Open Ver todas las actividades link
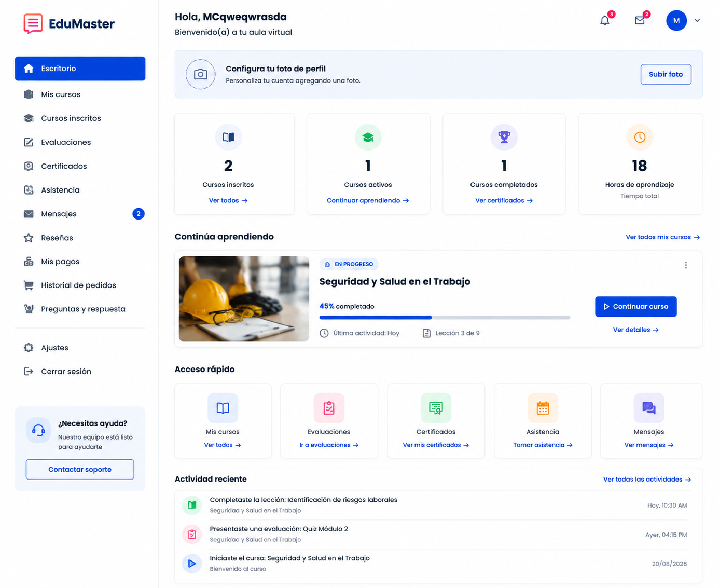The height and width of the screenshot is (588, 720). [x=647, y=480]
